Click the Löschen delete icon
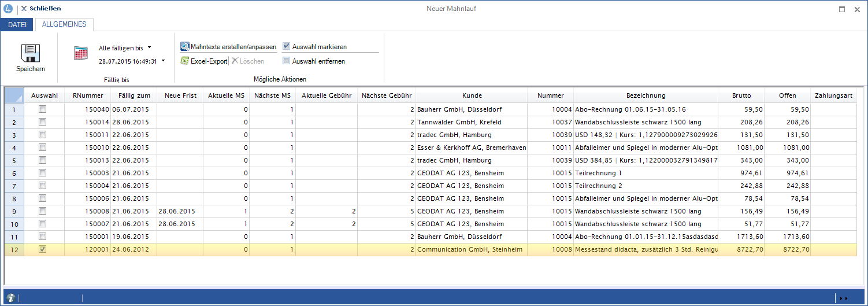 coord(235,61)
